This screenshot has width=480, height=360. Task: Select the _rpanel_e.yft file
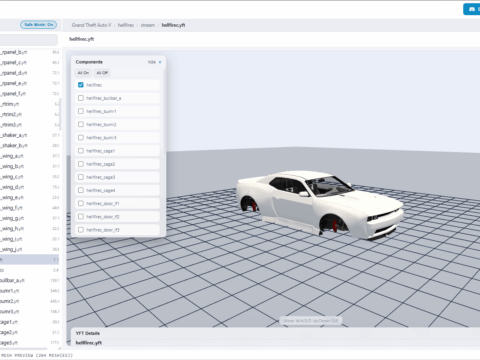(x=29, y=83)
